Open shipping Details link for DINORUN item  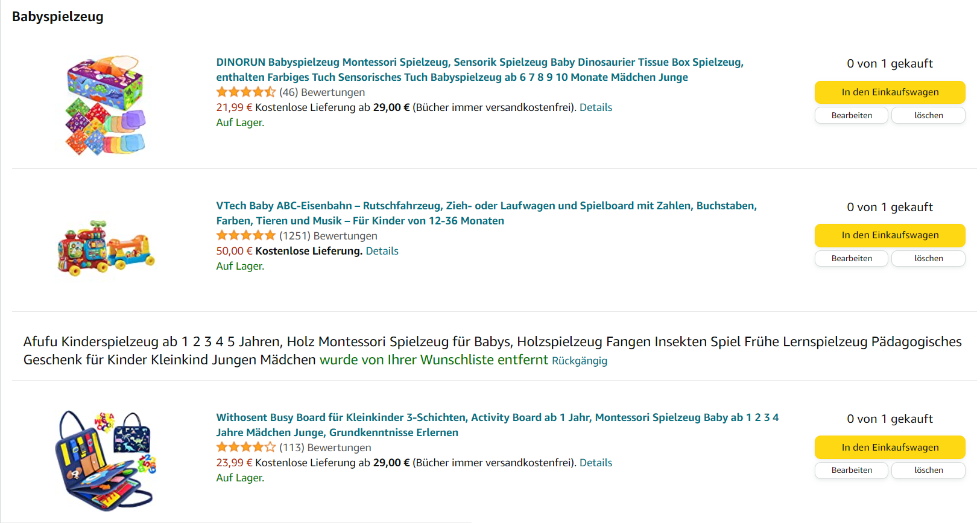tap(596, 107)
